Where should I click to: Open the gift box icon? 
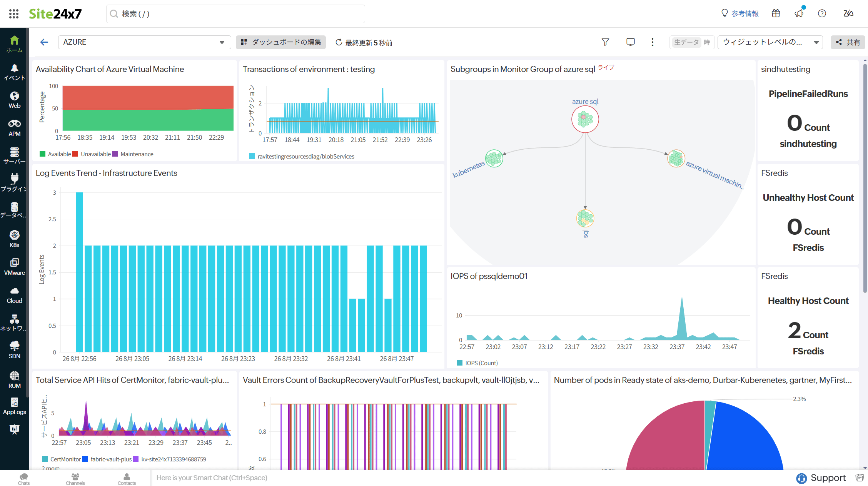[776, 14]
